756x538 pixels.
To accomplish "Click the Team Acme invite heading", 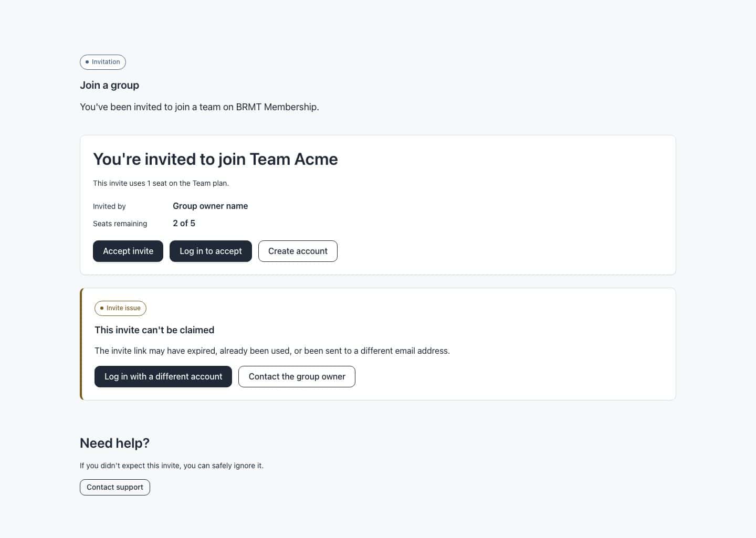I will pyautogui.click(x=215, y=159).
